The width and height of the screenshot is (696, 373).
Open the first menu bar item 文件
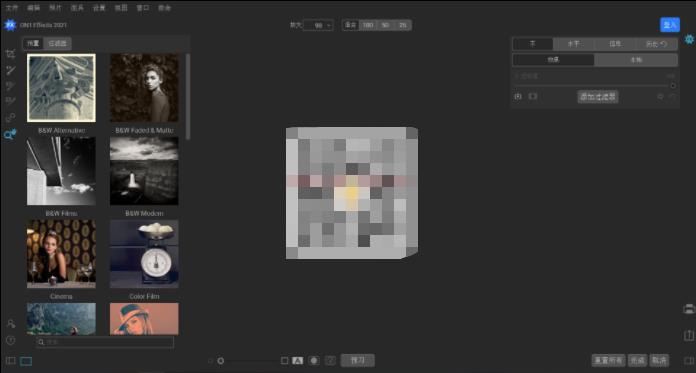tap(12, 8)
